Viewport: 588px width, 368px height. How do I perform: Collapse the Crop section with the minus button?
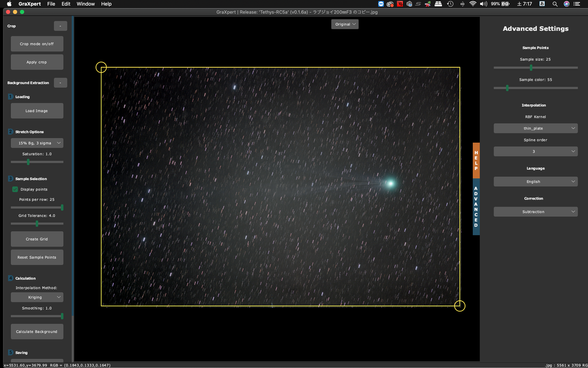pos(60,26)
